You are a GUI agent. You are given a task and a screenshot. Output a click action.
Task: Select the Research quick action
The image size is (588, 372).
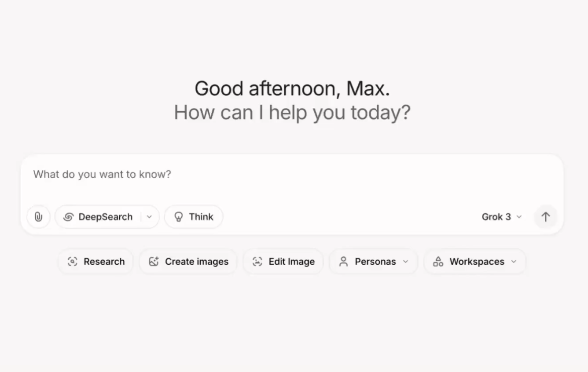point(104,262)
